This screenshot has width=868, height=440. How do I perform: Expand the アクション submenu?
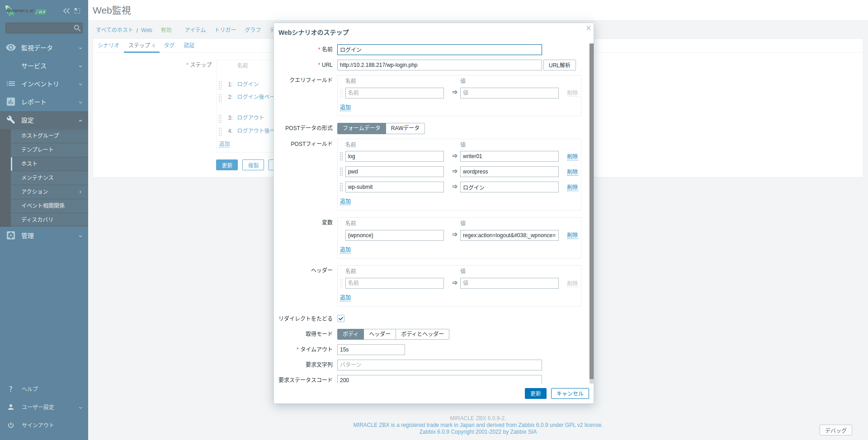(x=49, y=192)
